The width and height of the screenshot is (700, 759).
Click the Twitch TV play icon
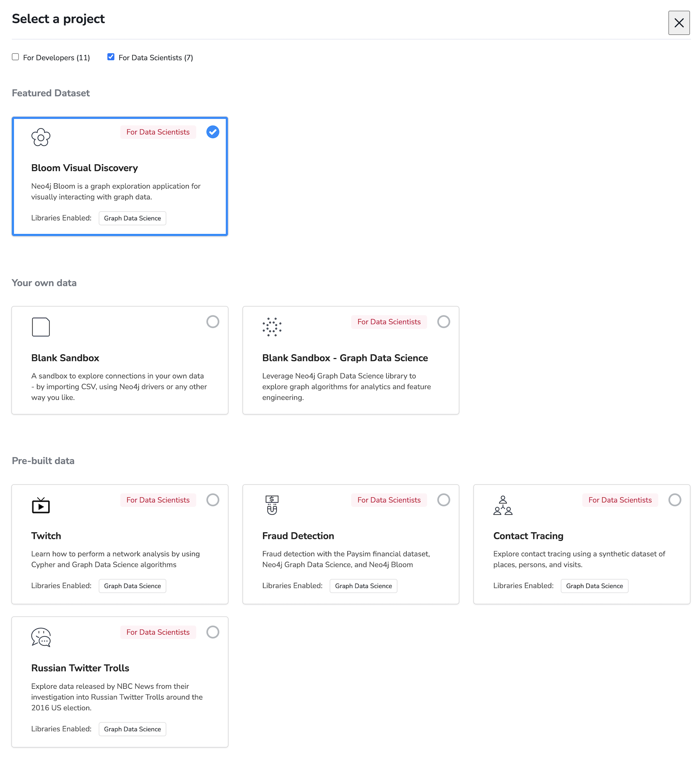pos(41,505)
